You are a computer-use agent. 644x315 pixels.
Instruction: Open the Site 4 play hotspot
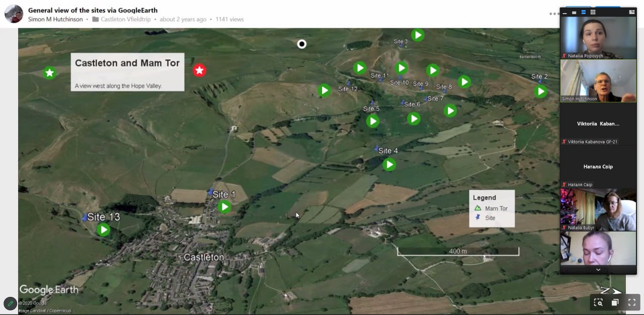389,165
